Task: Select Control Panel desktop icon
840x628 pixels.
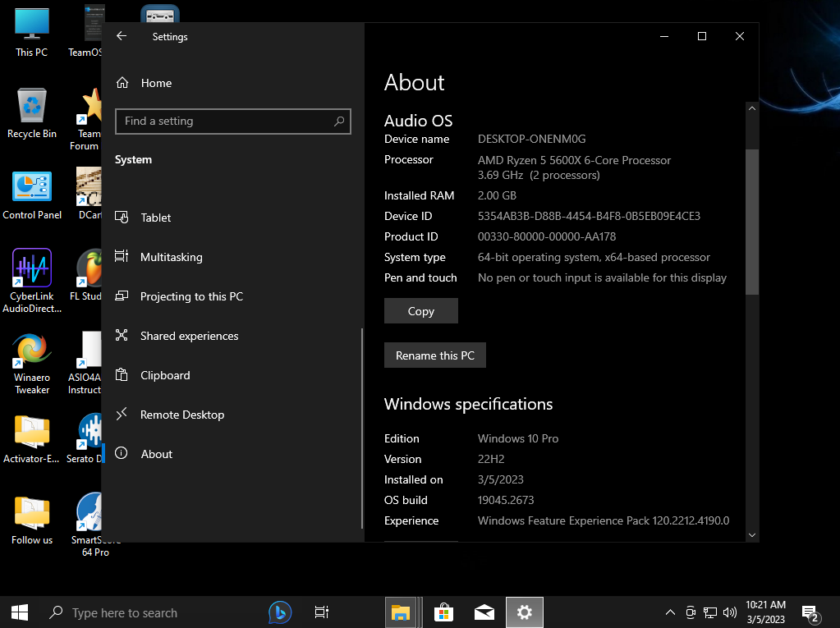Action: (x=31, y=195)
